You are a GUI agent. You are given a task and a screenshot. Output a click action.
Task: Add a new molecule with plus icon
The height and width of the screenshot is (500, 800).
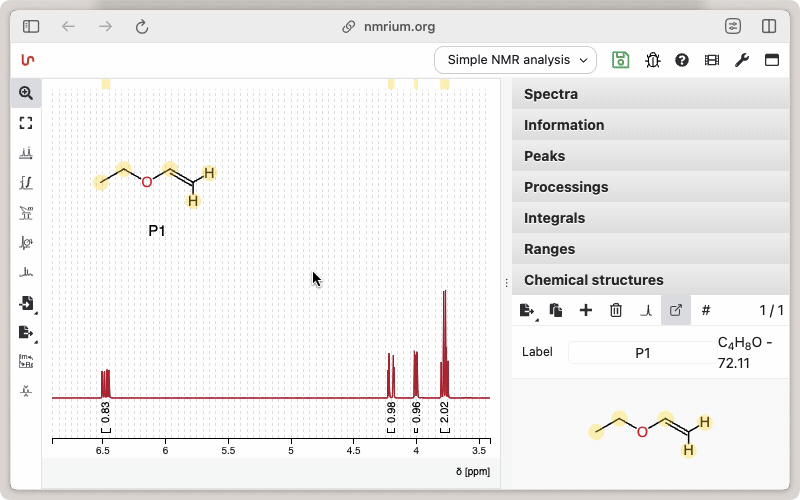pyautogui.click(x=586, y=311)
